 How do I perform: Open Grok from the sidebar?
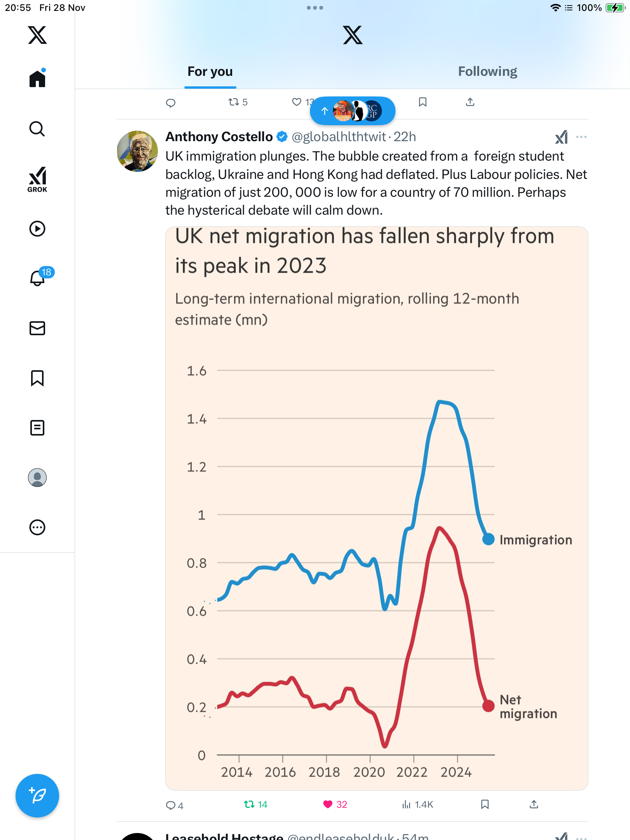pyautogui.click(x=37, y=180)
